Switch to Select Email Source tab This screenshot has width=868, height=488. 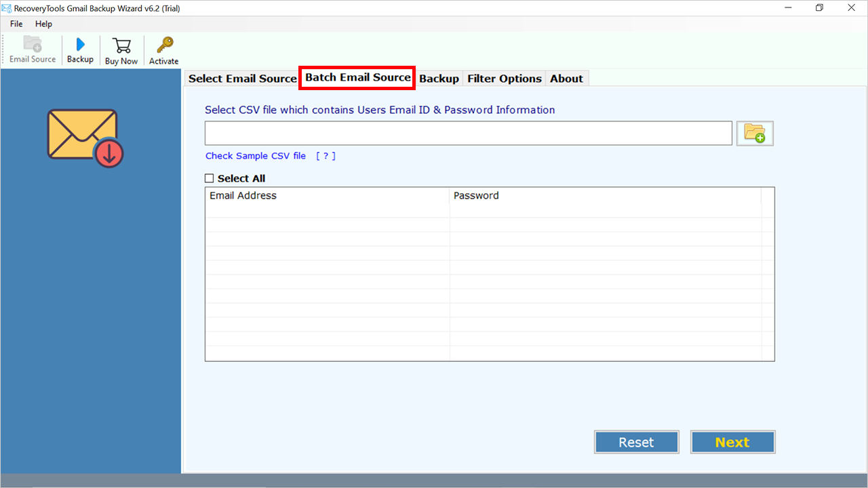242,79
